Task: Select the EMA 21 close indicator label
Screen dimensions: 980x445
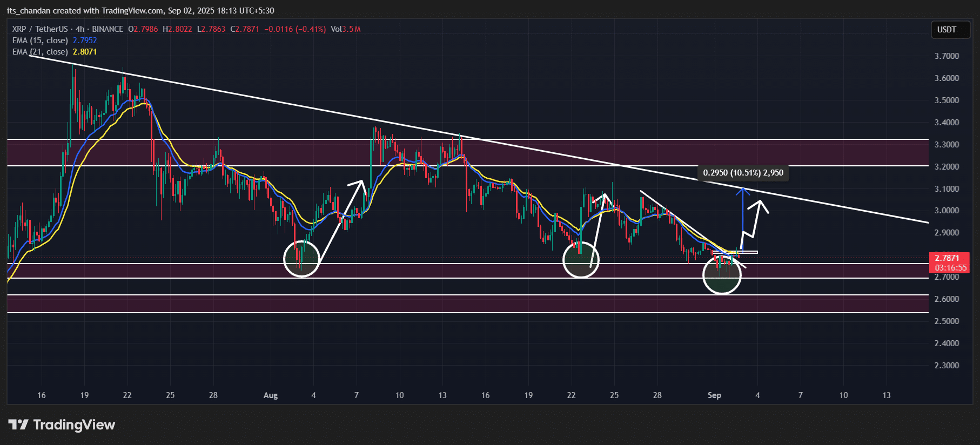Action: [x=40, y=52]
